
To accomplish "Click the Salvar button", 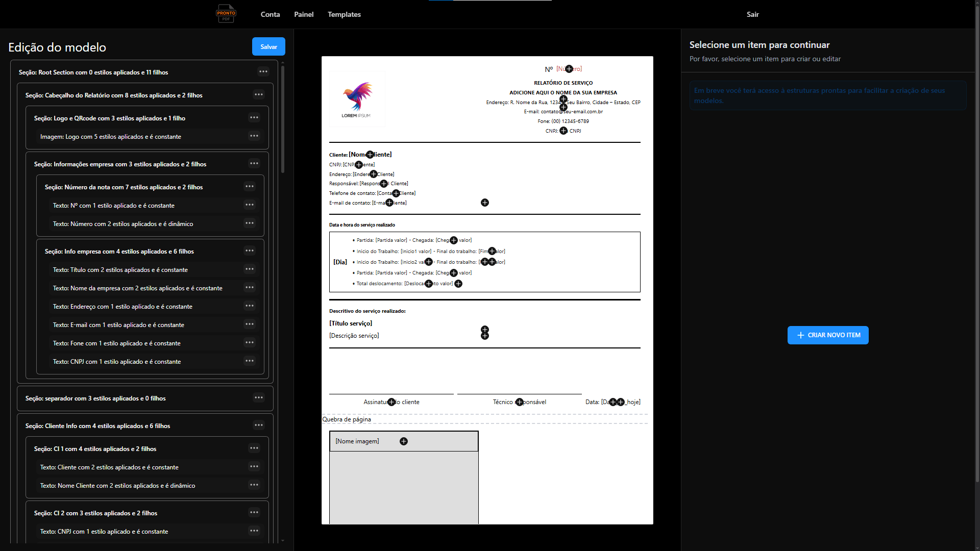I will pyautogui.click(x=268, y=46).
